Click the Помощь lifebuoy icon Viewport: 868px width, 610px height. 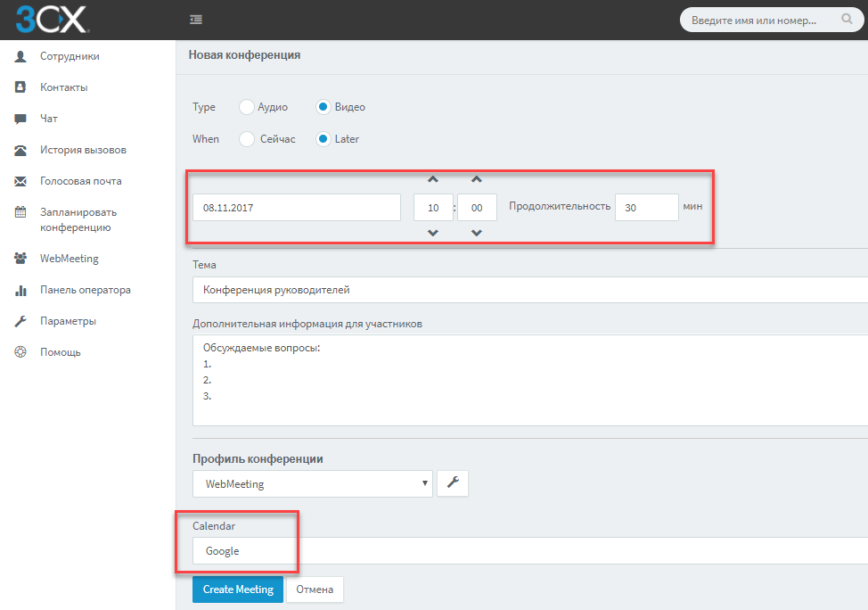coord(20,351)
